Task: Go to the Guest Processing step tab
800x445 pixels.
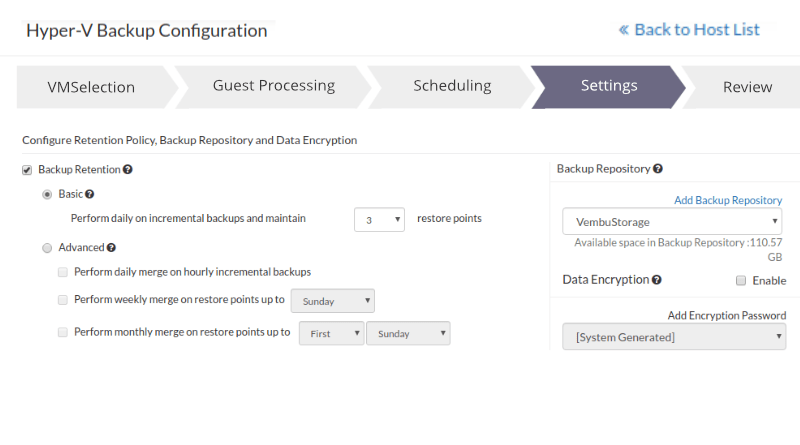Action: point(273,86)
